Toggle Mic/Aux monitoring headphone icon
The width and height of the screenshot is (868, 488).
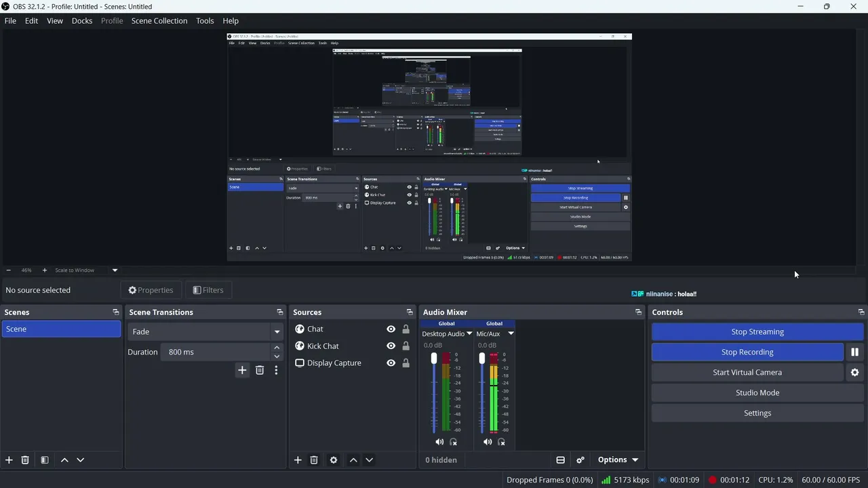(502, 442)
